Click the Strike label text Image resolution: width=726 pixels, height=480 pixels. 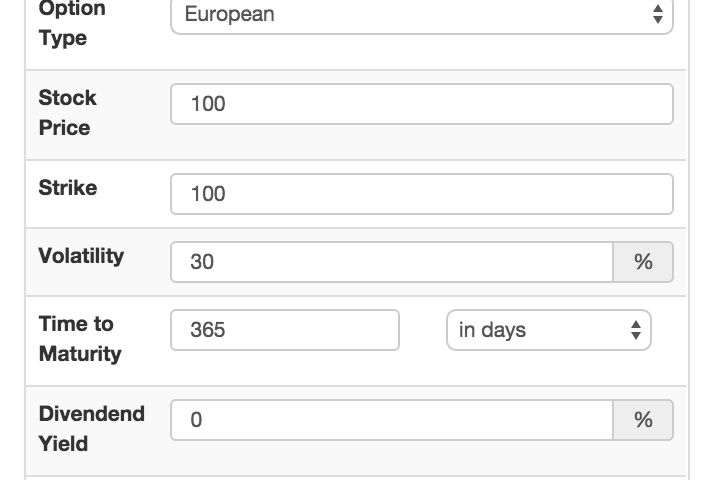pos(67,187)
